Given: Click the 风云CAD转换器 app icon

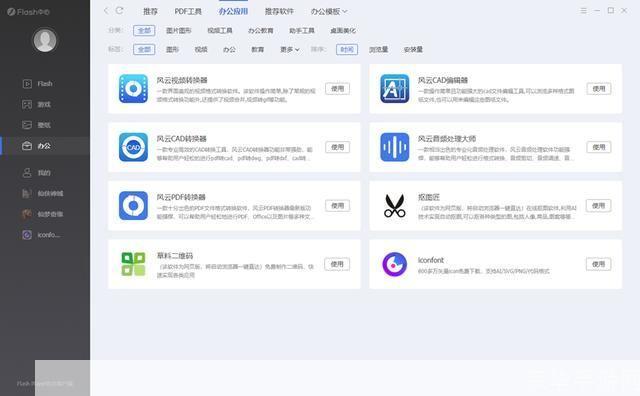Looking at the screenshot, I should click(x=133, y=147).
